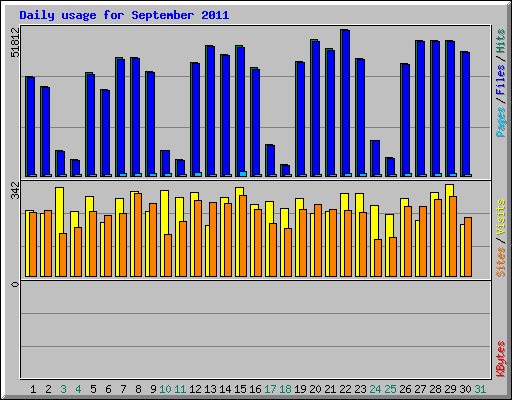Click the orange sites bar for day 30
The height and width of the screenshot is (400, 512).
[x=468, y=247]
